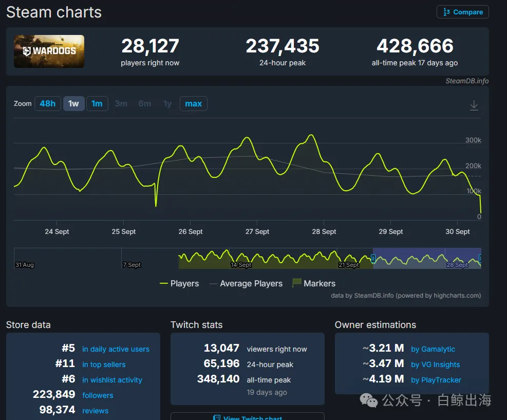The image size is (507, 420).
Task: Open the top sellers ranking link
Action: pyautogui.click(x=104, y=364)
